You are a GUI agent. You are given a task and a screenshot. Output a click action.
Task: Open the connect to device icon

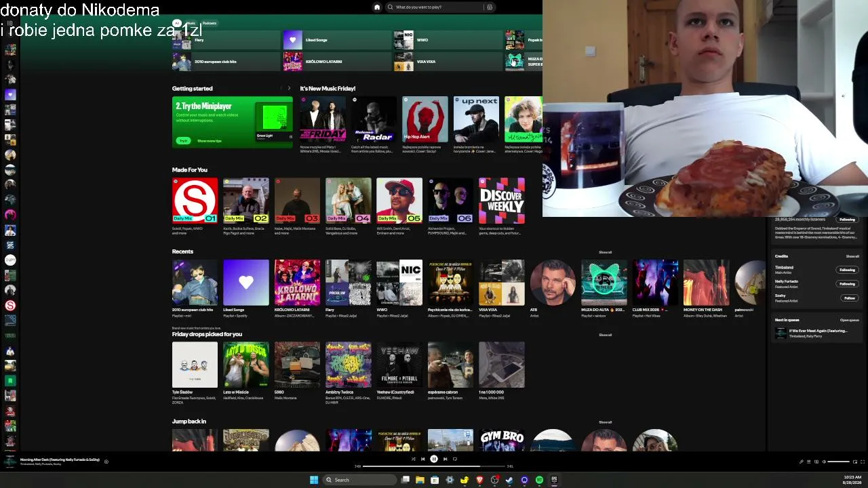point(816,462)
